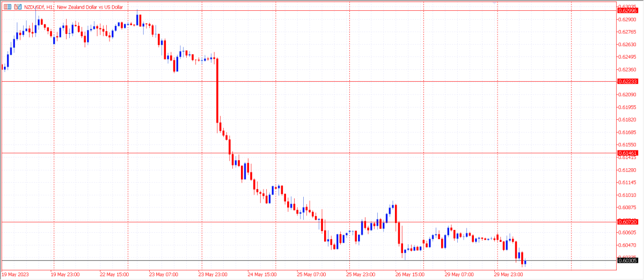
Task: Click the 25 May 23:00 time label
Action: [361, 275]
